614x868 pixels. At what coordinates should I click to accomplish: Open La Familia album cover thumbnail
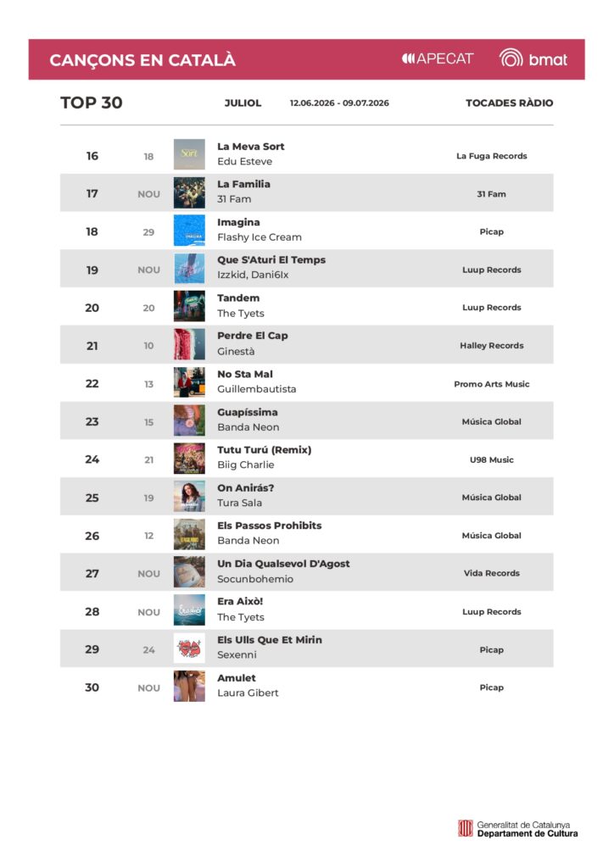189,192
